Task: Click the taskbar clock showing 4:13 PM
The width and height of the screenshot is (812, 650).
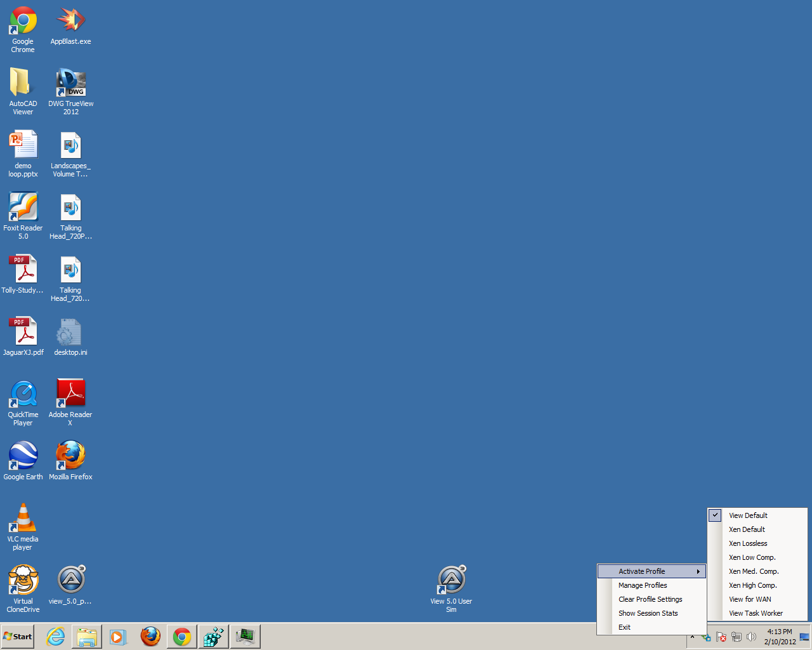Action: tap(780, 637)
